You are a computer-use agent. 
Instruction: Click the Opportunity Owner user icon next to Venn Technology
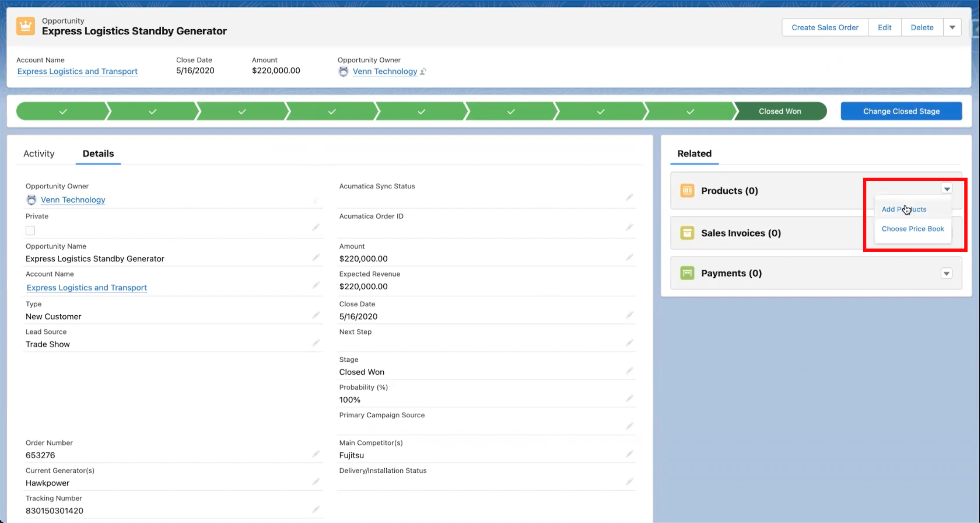[31, 200]
